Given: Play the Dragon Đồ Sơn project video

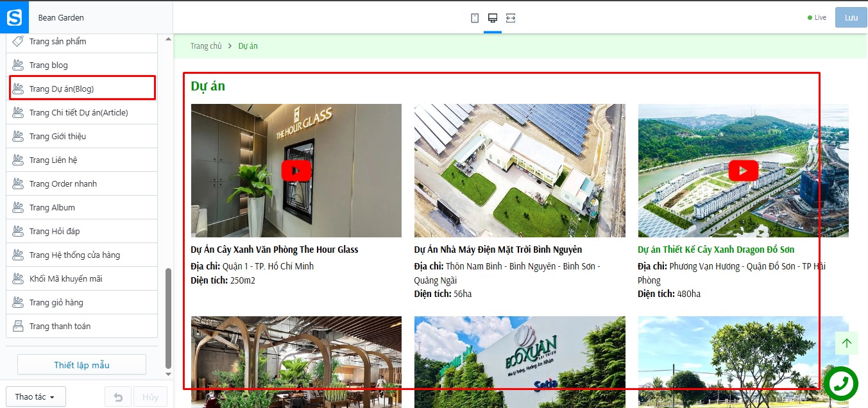Looking at the screenshot, I should pos(743,171).
